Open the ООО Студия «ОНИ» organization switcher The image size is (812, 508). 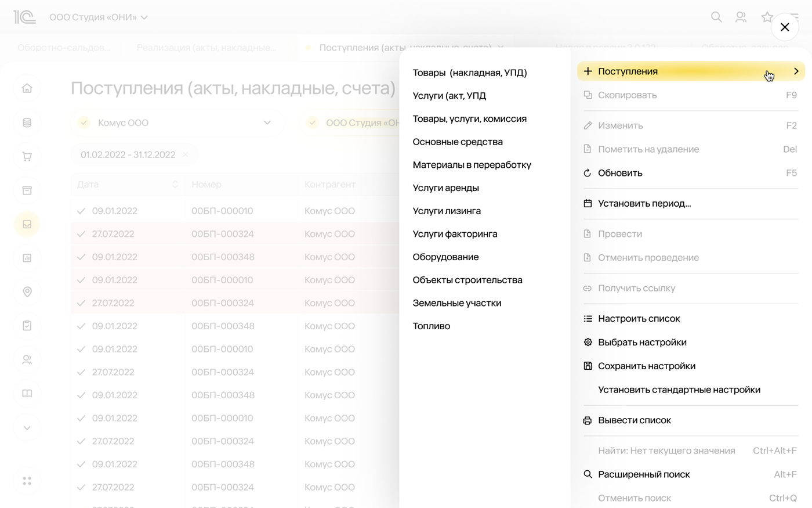click(98, 17)
